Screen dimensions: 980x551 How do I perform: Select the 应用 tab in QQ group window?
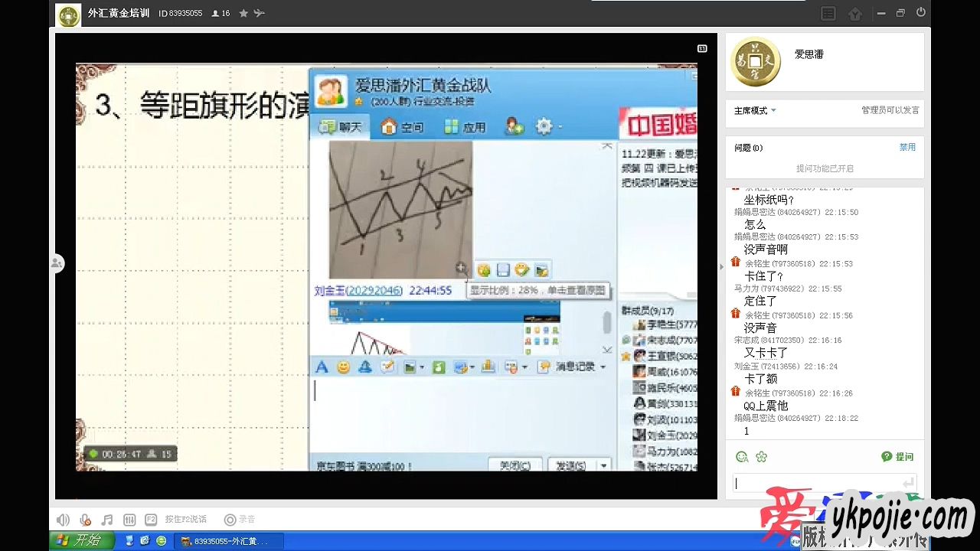[x=465, y=127]
